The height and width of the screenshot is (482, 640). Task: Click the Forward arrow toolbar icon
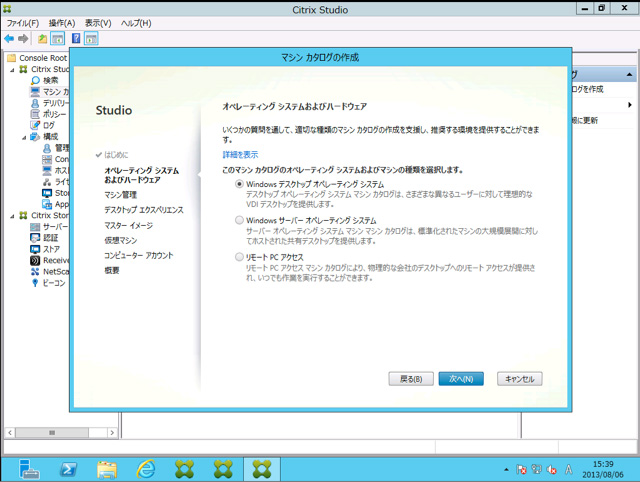click(x=23, y=39)
